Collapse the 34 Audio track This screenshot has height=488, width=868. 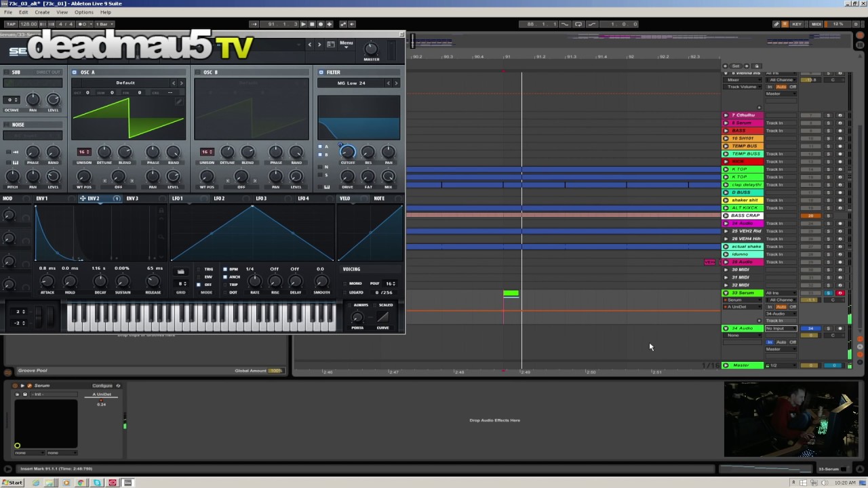pyautogui.click(x=726, y=328)
